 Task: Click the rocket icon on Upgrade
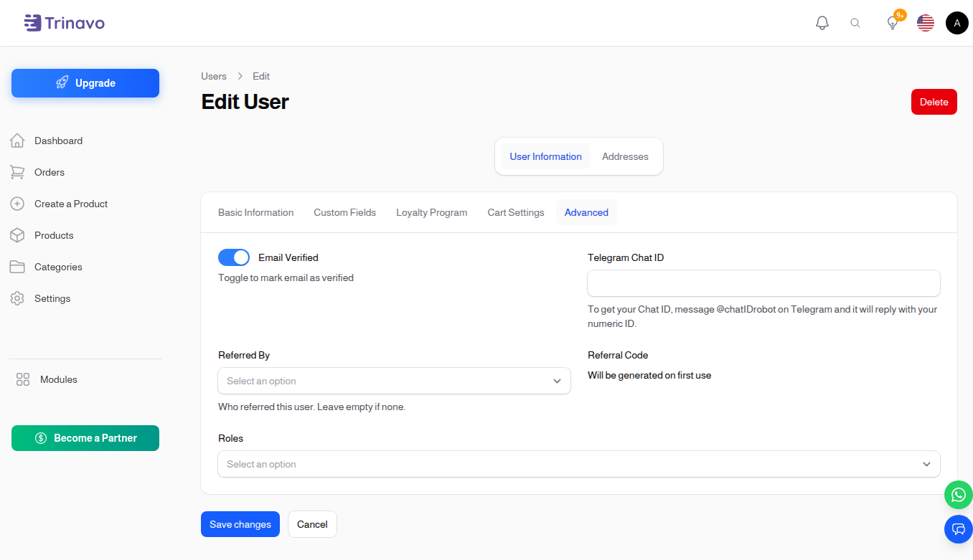coord(62,83)
